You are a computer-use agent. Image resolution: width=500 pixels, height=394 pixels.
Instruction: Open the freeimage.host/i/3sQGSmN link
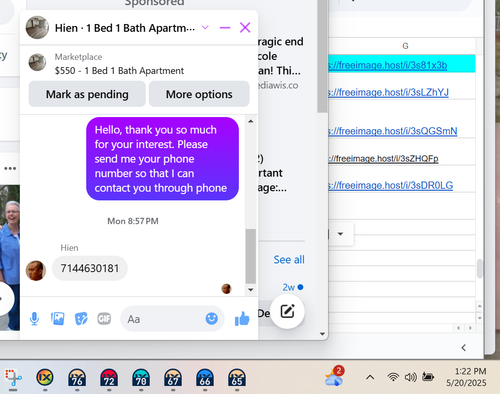(x=393, y=131)
